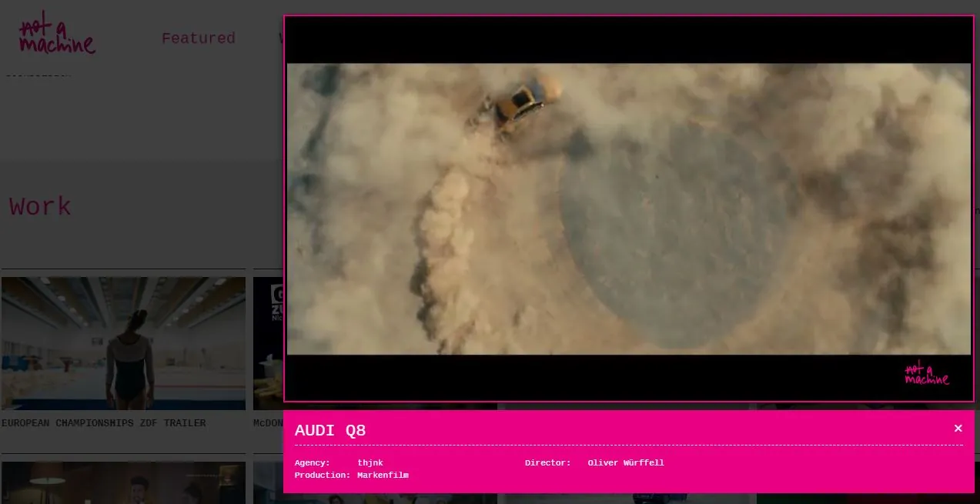Click the 'AUDI Q8' project title
Image resolution: width=980 pixels, height=504 pixels.
(330, 430)
